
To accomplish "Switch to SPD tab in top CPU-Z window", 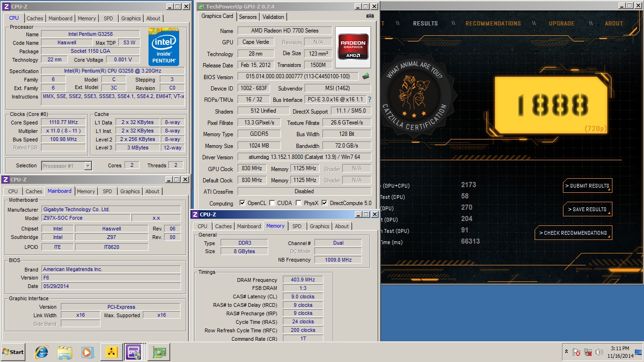I will [108, 18].
